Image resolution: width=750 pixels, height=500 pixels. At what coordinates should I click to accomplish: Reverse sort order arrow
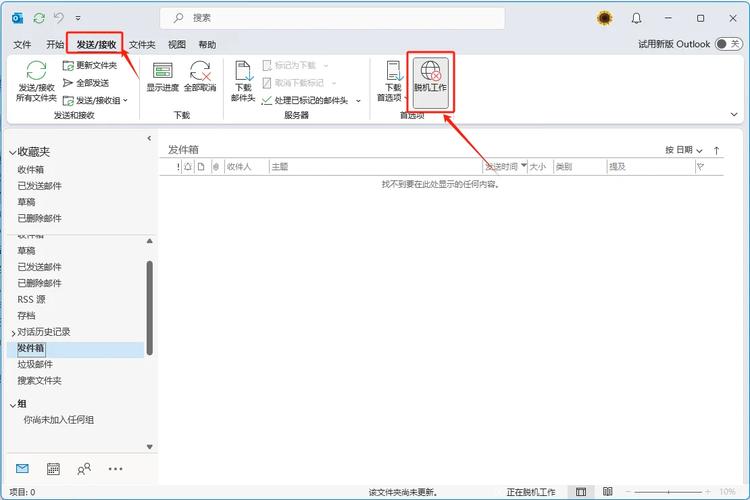[717, 150]
